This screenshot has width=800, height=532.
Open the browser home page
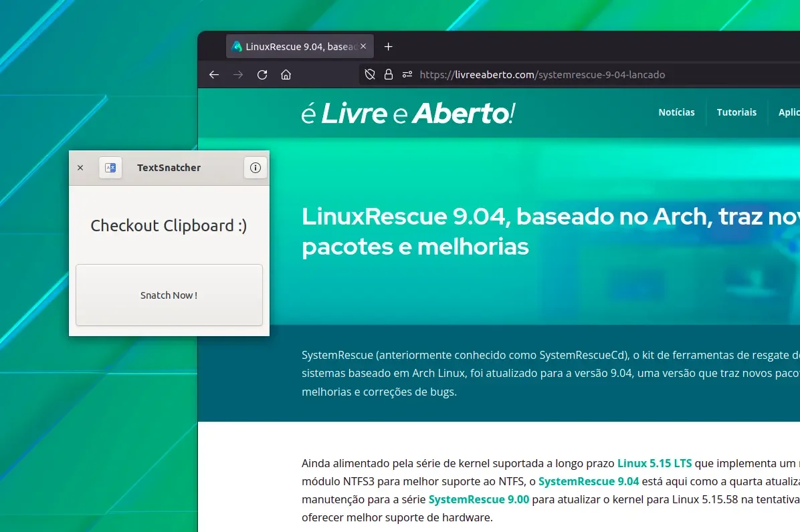(286, 75)
